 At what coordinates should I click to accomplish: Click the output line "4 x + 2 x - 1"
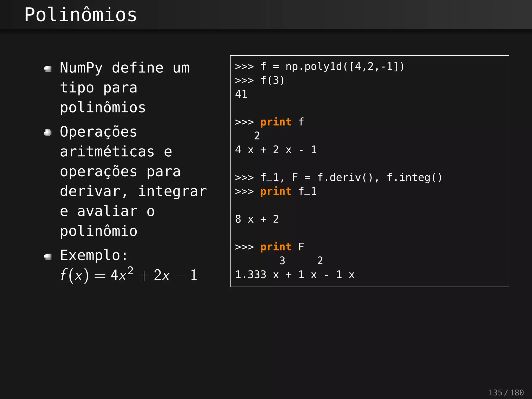point(276,150)
